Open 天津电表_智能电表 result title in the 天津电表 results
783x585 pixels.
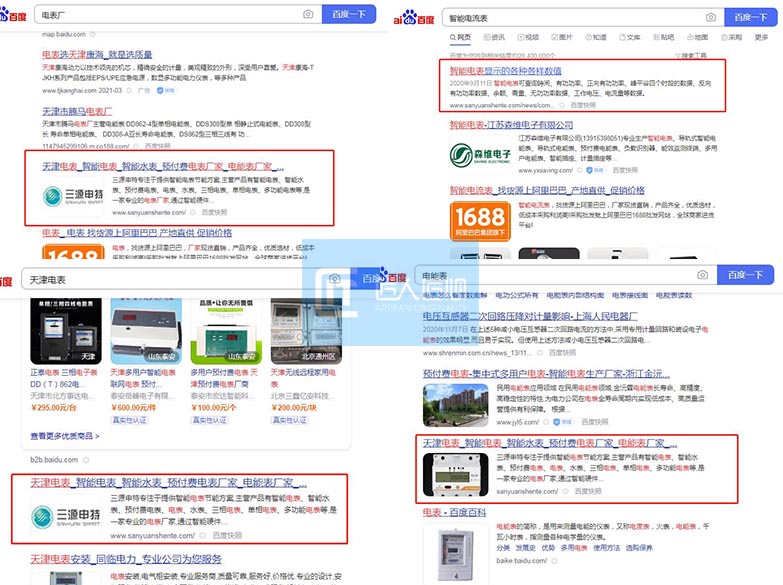tap(168, 483)
